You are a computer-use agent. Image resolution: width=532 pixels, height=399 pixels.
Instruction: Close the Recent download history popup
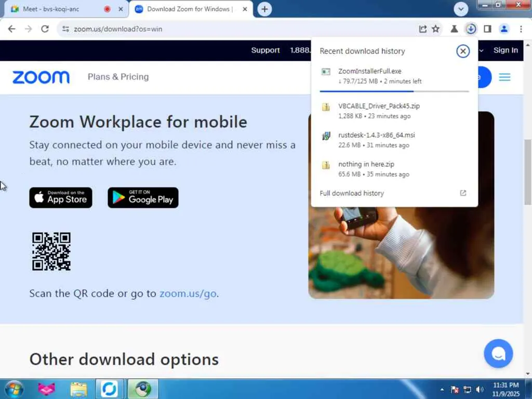click(x=463, y=51)
